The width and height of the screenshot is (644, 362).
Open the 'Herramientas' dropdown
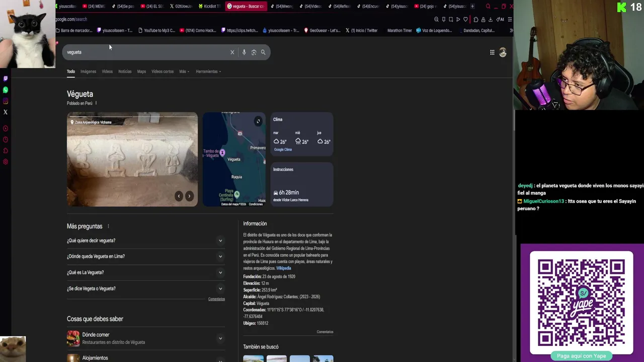click(x=208, y=71)
